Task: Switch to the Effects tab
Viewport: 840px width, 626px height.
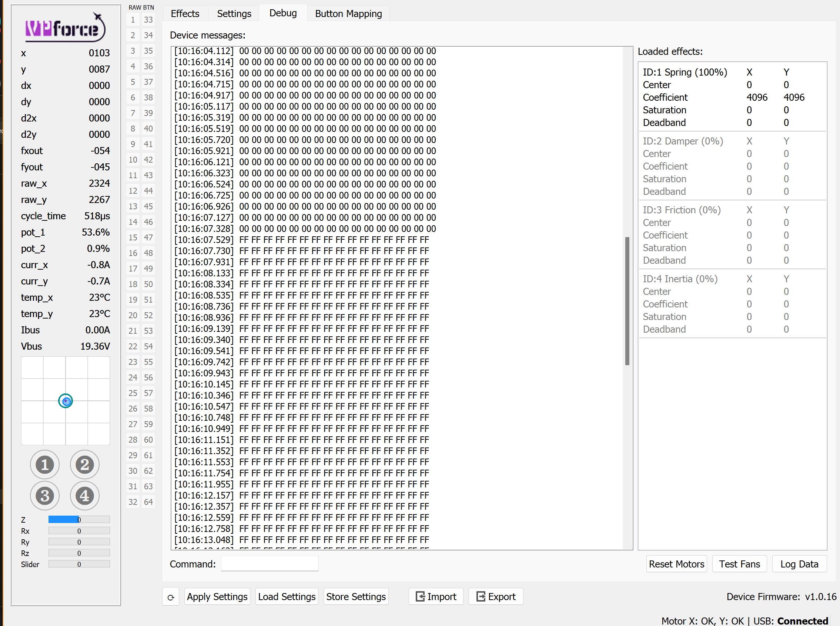Action: [x=185, y=13]
